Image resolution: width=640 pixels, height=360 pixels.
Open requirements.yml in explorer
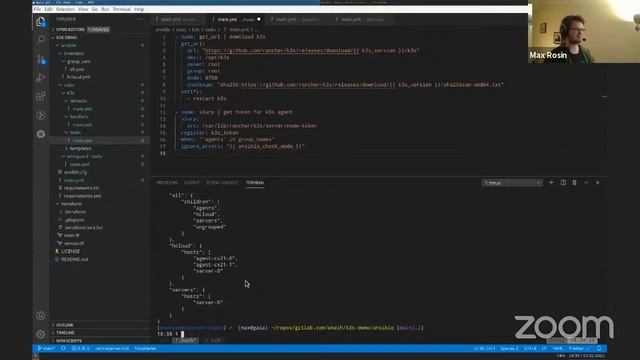click(82, 196)
